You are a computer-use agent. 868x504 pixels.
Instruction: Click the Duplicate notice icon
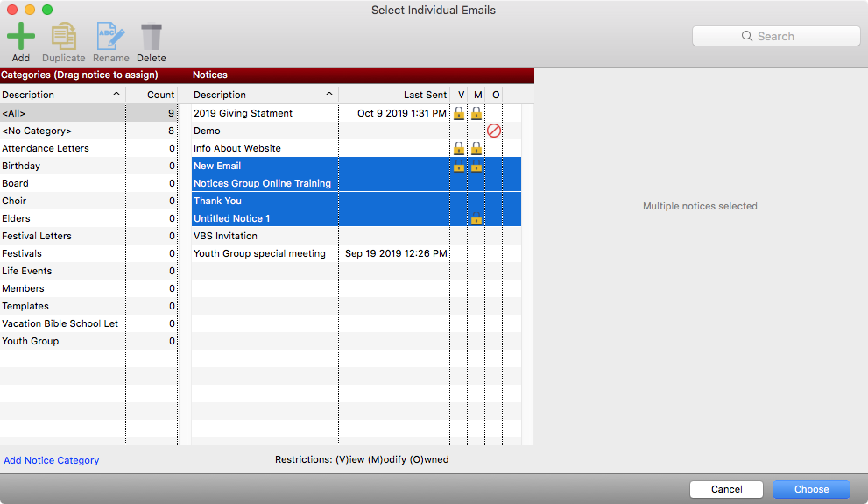pos(63,37)
